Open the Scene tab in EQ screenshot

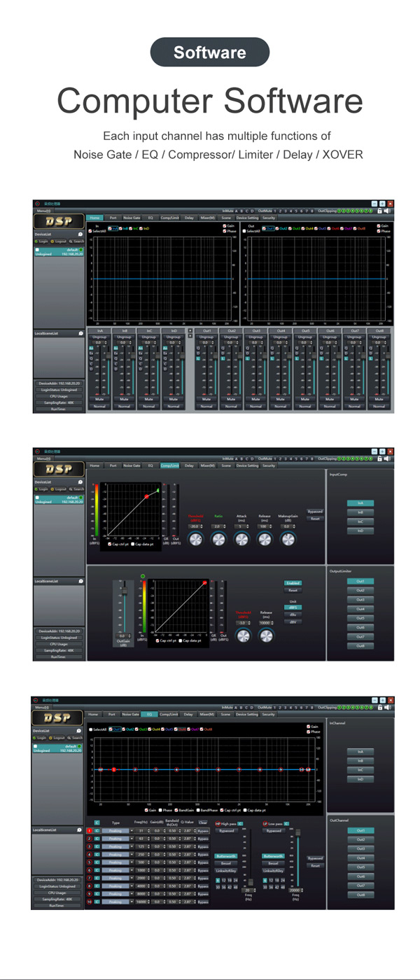coord(225,714)
